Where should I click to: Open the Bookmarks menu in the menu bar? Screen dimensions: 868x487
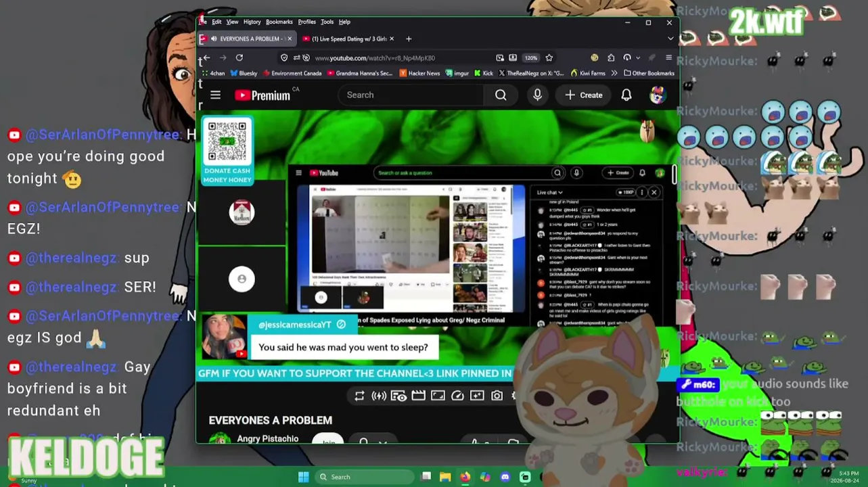point(279,22)
